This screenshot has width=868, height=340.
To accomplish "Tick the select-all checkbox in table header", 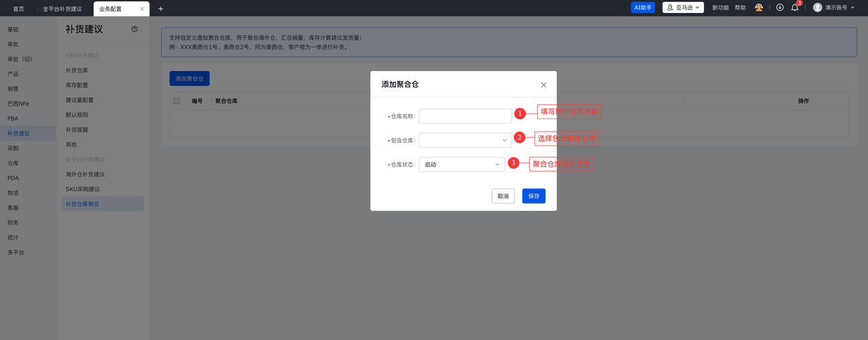I will tap(177, 101).
